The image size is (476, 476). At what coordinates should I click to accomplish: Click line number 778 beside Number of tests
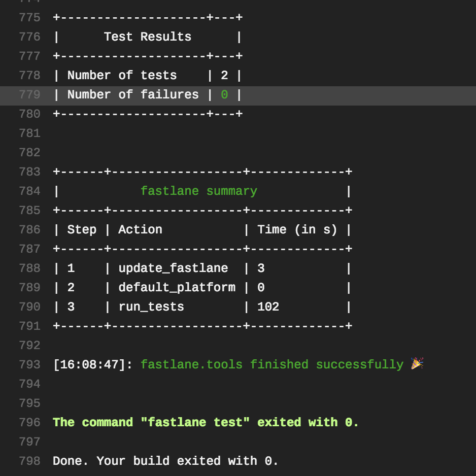29,76
